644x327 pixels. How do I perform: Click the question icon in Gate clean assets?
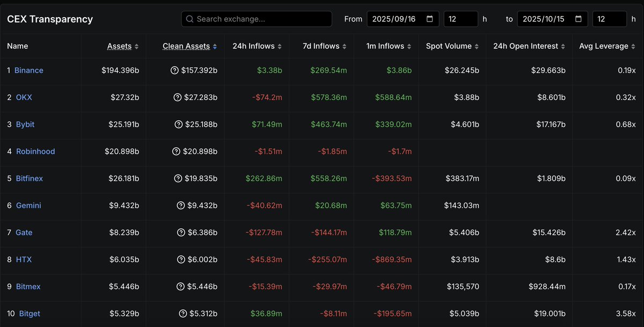181,232
